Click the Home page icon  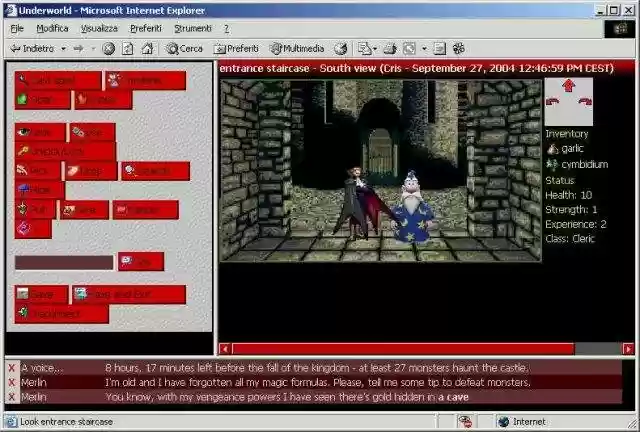[147, 49]
